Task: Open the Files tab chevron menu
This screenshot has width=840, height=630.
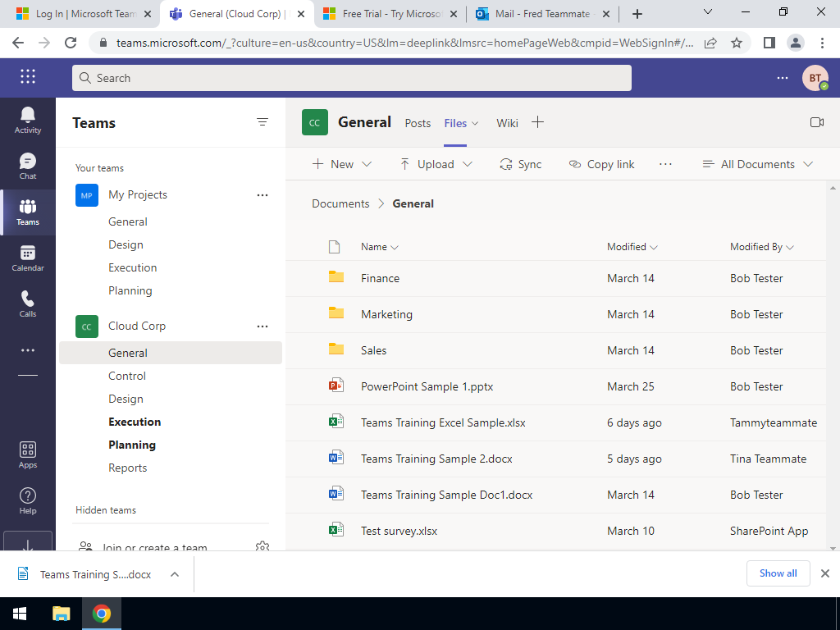Action: point(475,123)
